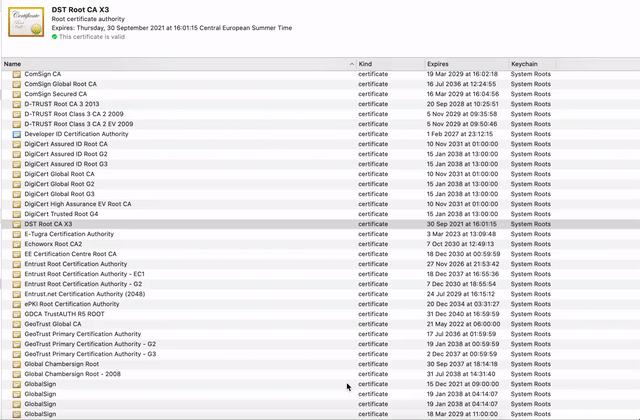Image resolution: width=640 pixels, height=420 pixels.
Task: Click certificate icon next to D-TRUST Root CA 3 2013
Action: 16,104
